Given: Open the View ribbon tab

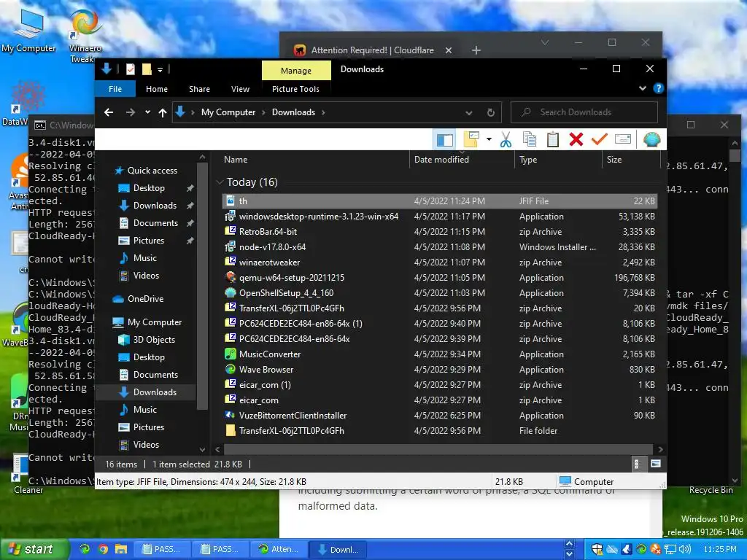Looking at the screenshot, I should click(240, 89).
